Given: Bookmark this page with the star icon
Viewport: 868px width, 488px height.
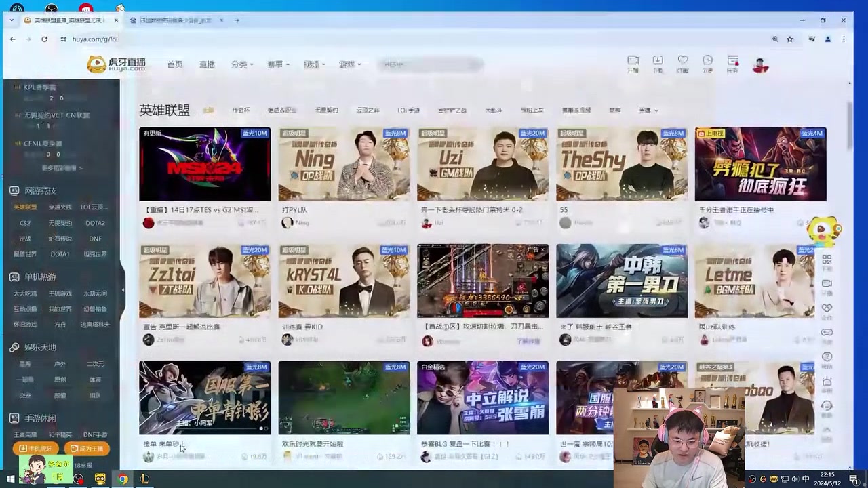Looking at the screenshot, I should [790, 39].
